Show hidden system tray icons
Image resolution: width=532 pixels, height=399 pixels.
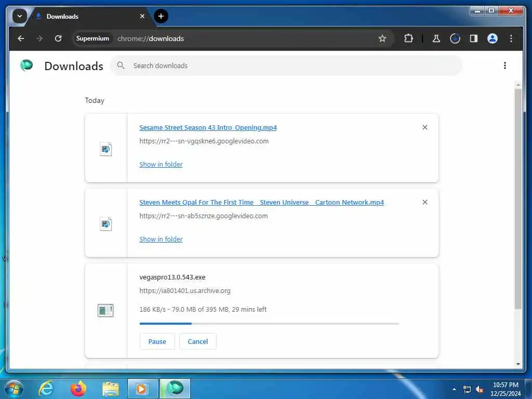click(x=454, y=389)
